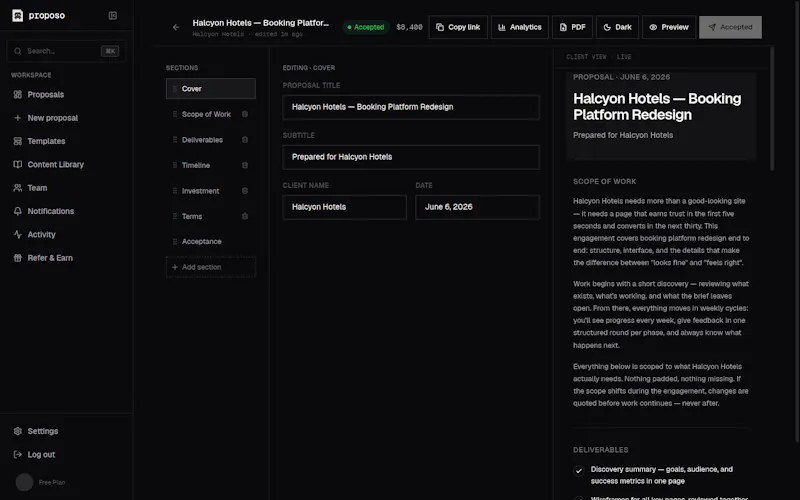Click the preview title Halcyon Hotels heading
Viewport: 800px width, 500px height.
[x=657, y=107]
